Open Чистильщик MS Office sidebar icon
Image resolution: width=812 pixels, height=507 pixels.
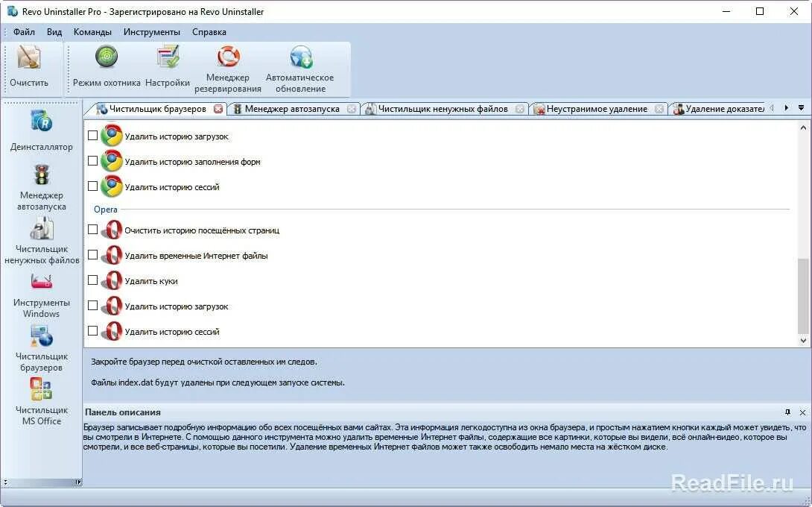tap(42, 388)
